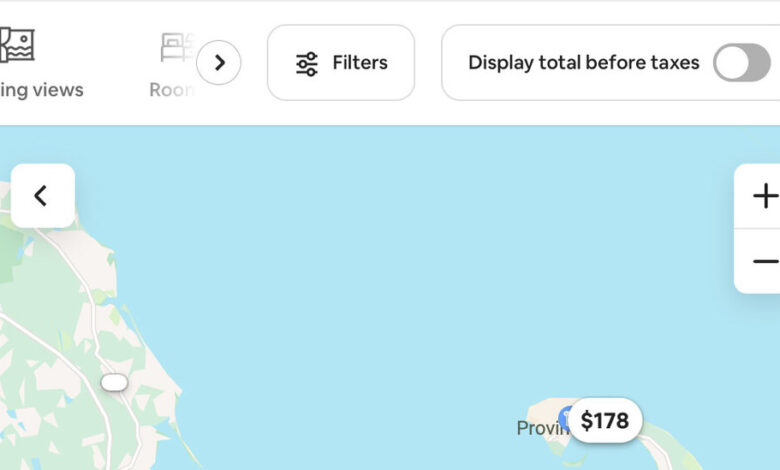Screen dimensions: 780x470
Task: Click the Display total before taxes label
Action: (584, 63)
